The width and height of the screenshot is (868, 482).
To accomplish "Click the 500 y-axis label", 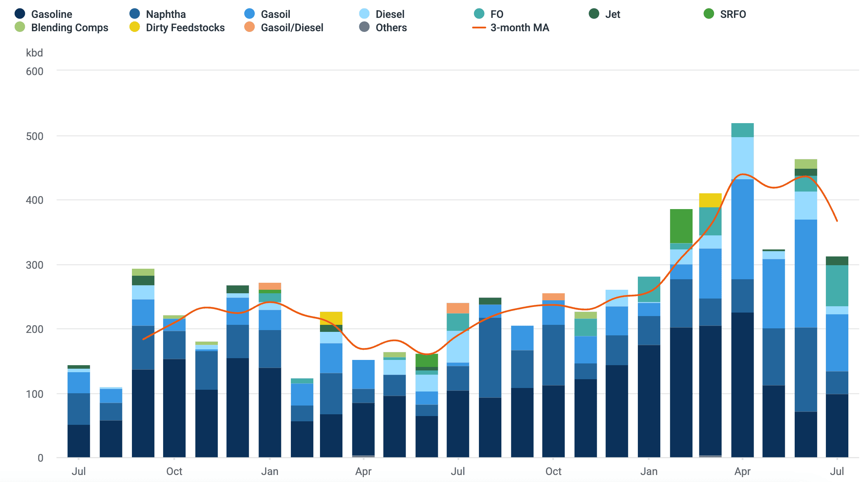I will pos(35,136).
